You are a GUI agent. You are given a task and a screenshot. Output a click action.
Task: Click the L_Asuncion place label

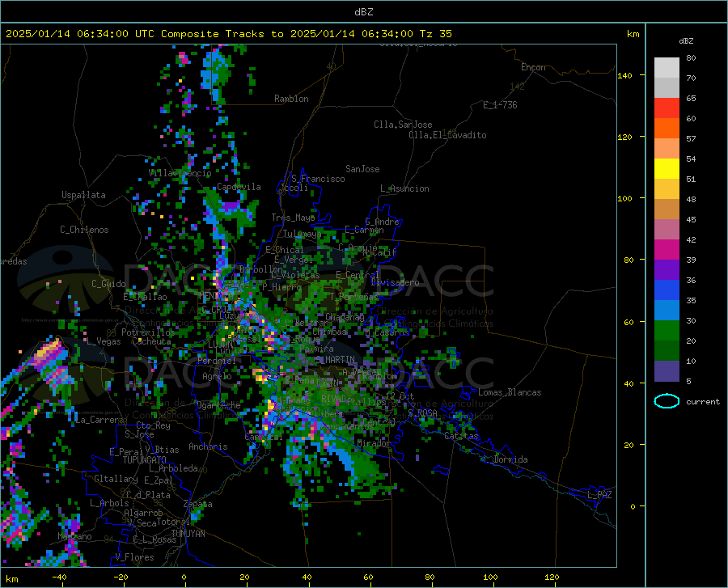pyautogui.click(x=404, y=188)
